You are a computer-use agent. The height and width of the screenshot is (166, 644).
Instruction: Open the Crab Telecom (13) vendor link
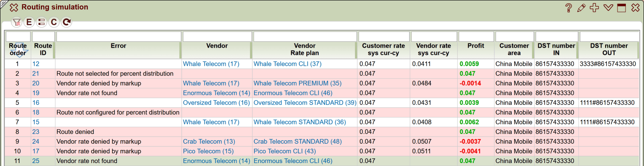tap(209, 141)
